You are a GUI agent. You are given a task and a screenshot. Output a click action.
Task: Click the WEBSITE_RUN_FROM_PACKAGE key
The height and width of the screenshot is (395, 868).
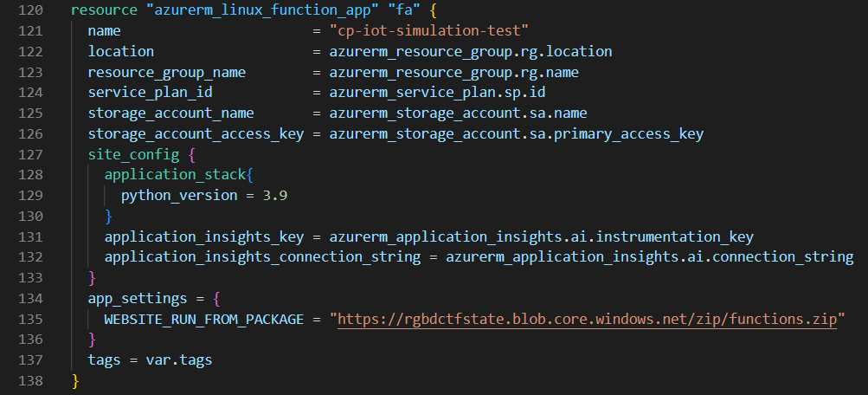(x=204, y=319)
